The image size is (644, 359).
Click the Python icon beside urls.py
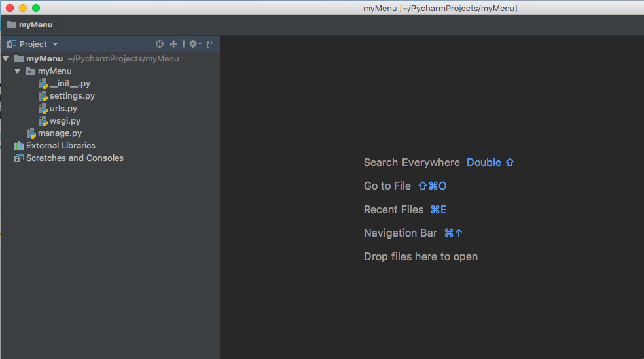pos(43,109)
